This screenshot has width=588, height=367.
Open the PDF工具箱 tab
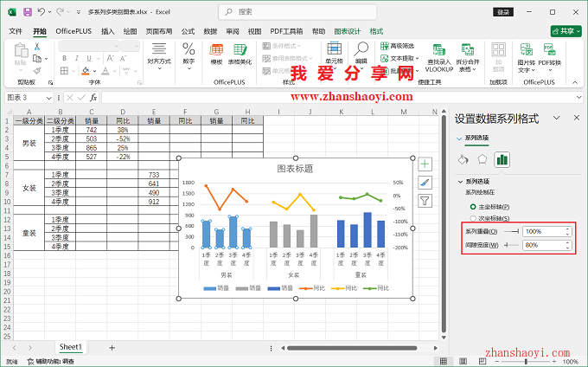click(x=286, y=31)
